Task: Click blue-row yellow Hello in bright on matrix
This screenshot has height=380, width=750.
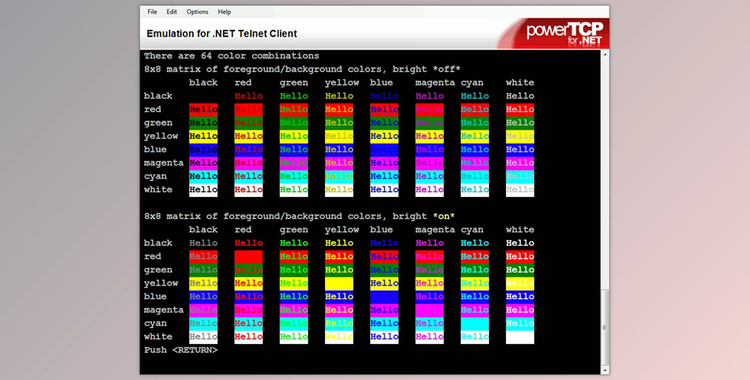Action: [x=339, y=297]
